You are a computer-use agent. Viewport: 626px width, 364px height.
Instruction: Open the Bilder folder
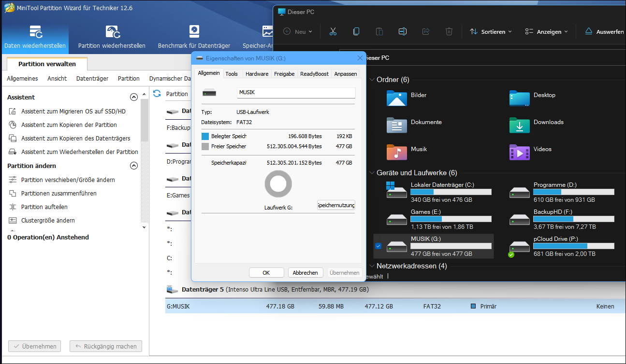pos(407,98)
